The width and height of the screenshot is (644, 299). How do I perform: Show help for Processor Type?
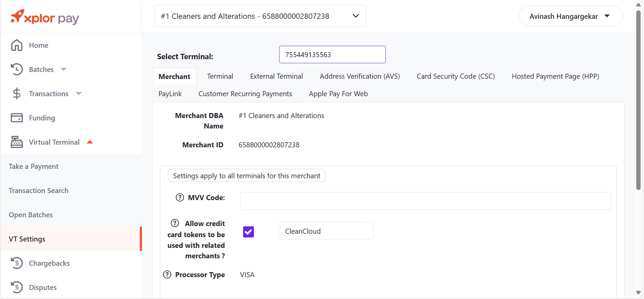coord(167,274)
